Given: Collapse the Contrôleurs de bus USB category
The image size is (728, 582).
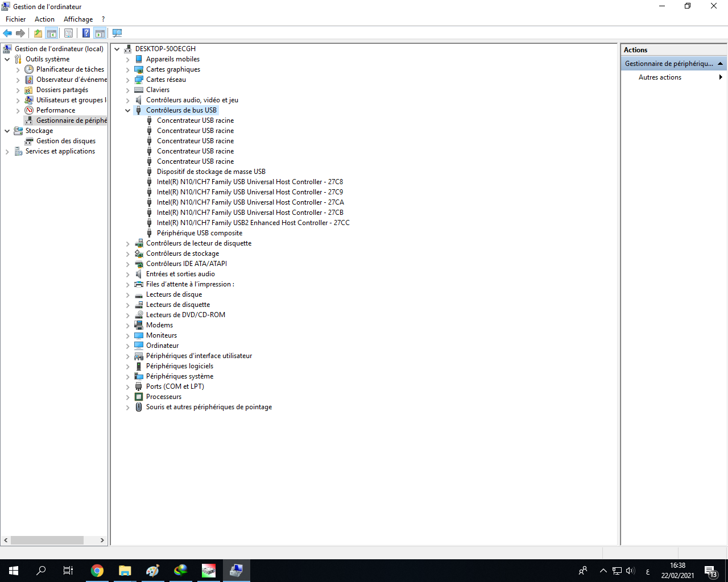Looking at the screenshot, I should 128,110.
